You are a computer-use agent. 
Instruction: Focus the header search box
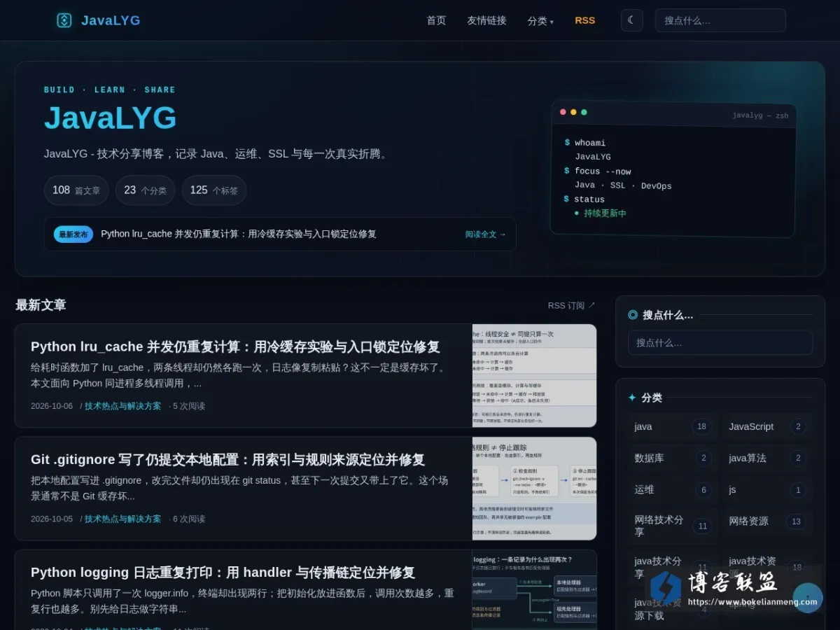[720, 20]
